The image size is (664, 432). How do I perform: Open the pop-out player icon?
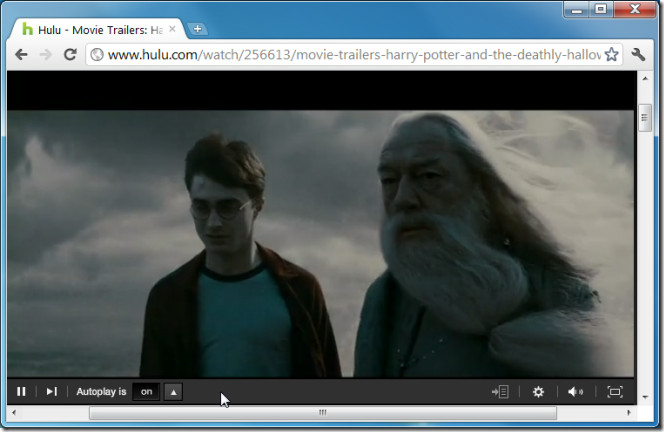pyautogui.click(x=500, y=392)
